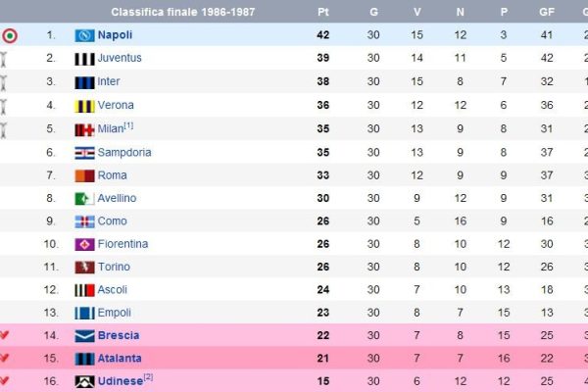Open the Napoli team link
The image size is (588, 392).
[115, 35]
